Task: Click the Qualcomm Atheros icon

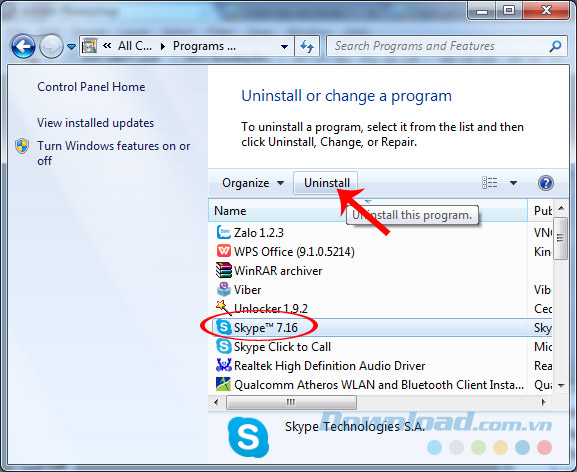Action: [x=223, y=384]
